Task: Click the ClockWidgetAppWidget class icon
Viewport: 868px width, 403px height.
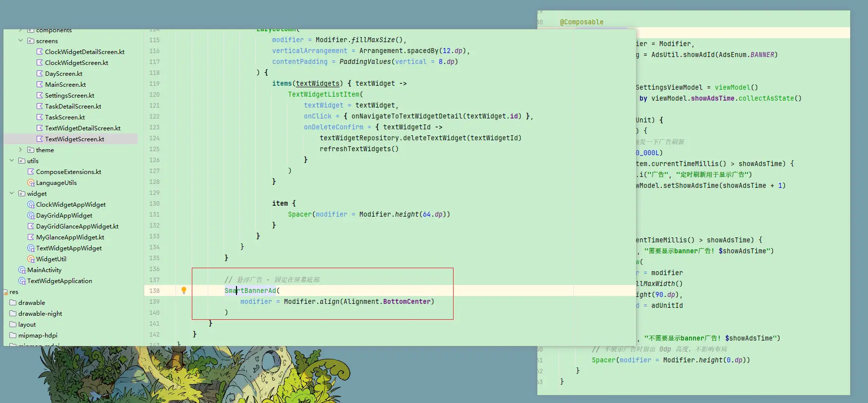Action: pyautogui.click(x=31, y=205)
